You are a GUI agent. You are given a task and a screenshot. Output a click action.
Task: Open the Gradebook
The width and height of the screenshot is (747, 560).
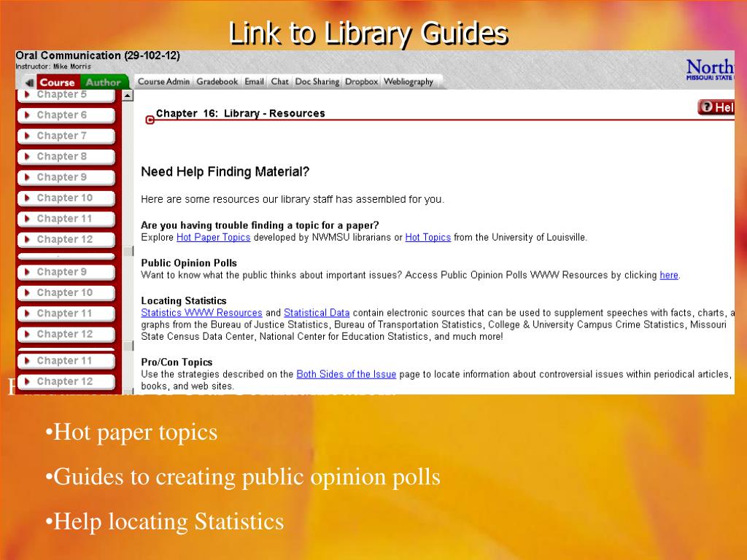[217, 82]
